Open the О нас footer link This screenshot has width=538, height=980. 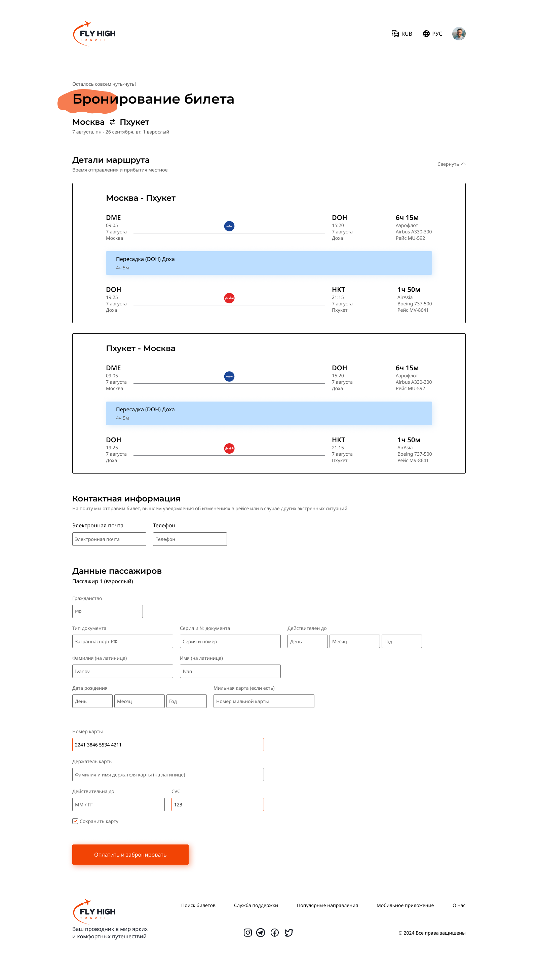pos(459,905)
